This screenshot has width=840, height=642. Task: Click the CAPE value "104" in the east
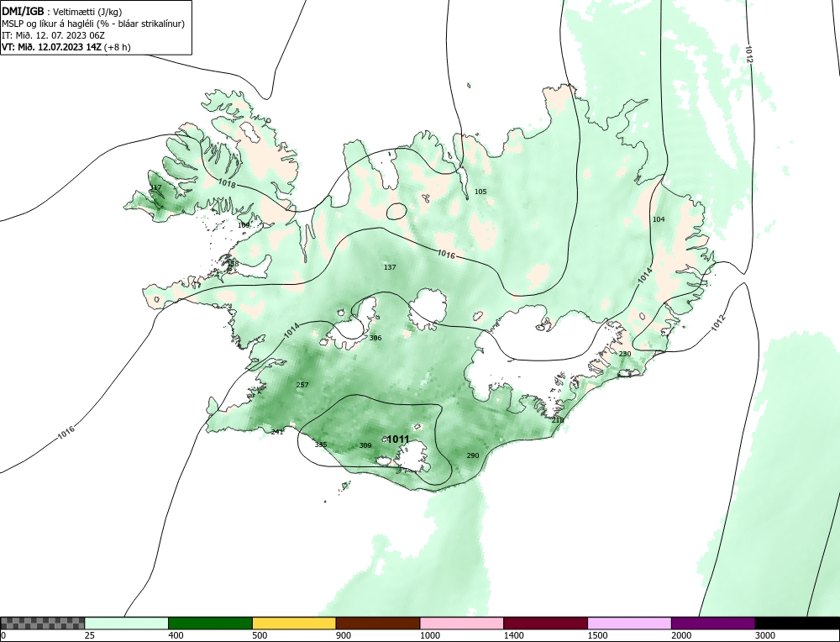pyautogui.click(x=659, y=219)
